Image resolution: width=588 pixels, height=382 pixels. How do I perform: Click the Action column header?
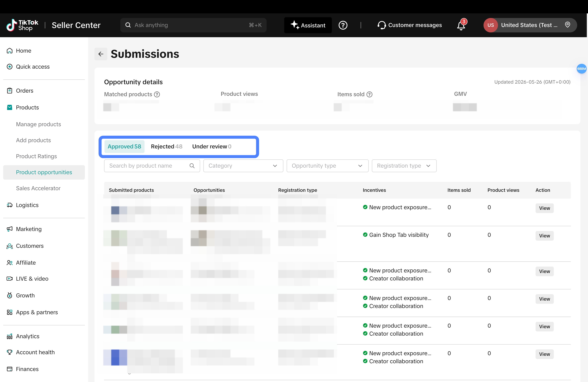[x=543, y=190]
